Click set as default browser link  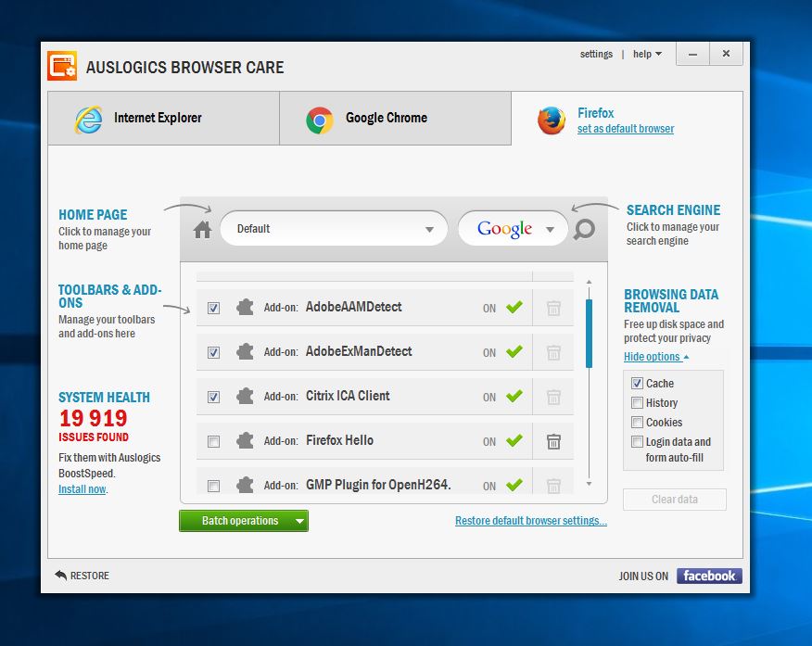[x=626, y=129]
